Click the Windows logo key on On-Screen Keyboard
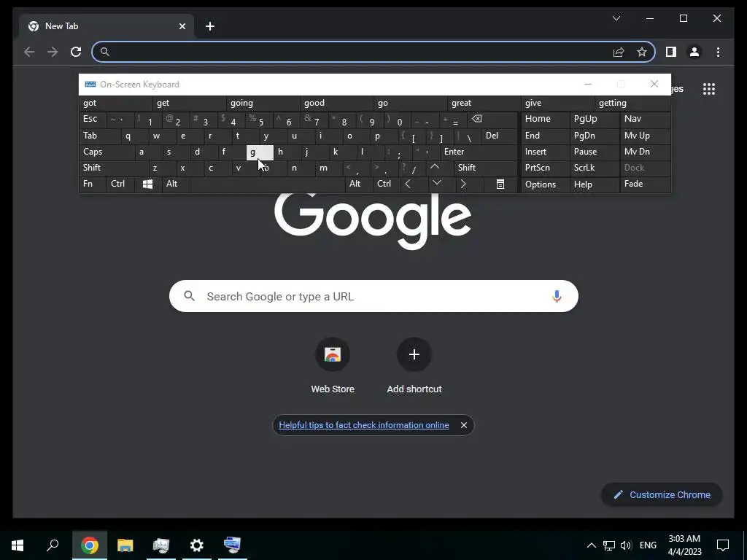Image resolution: width=747 pixels, height=560 pixels. coord(147,184)
